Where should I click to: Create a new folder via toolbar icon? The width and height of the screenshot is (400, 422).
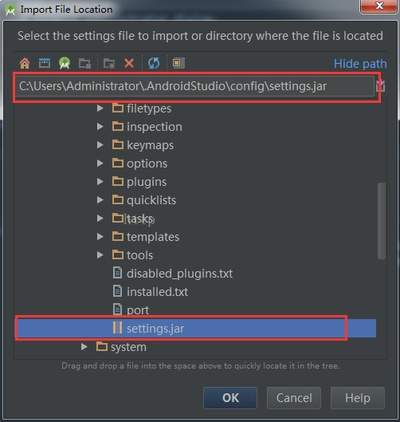point(109,63)
